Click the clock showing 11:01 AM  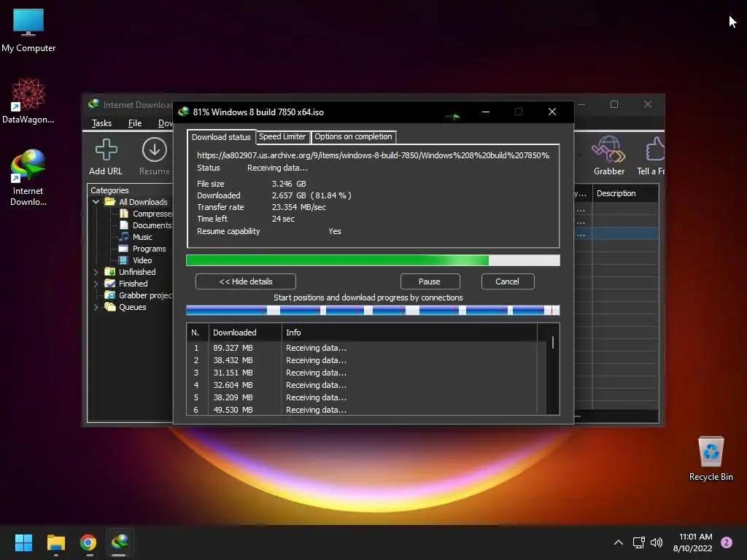[x=695, y=537]
